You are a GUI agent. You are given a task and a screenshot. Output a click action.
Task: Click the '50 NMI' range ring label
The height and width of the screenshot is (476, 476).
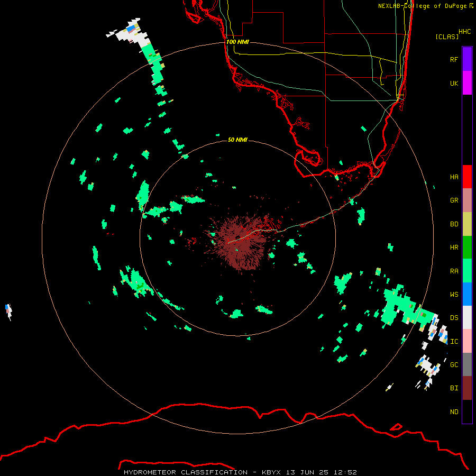pyautogui.click(x=237, y=140)
